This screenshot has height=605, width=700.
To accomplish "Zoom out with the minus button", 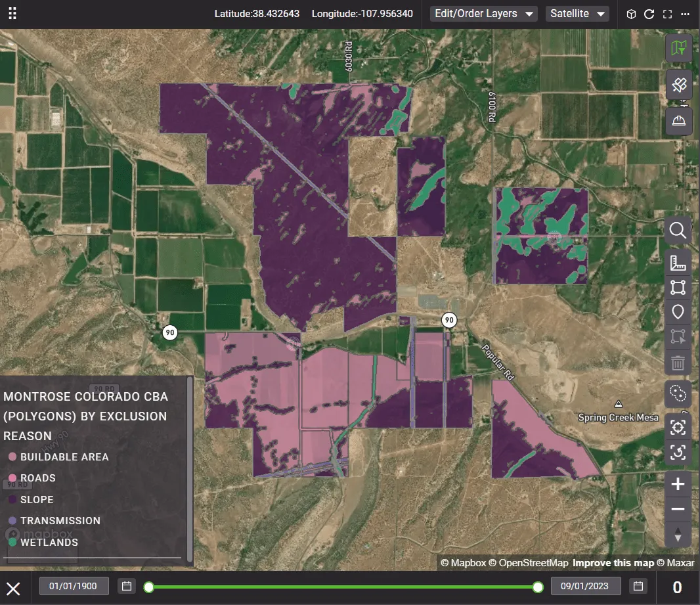I will click(678, 509).
